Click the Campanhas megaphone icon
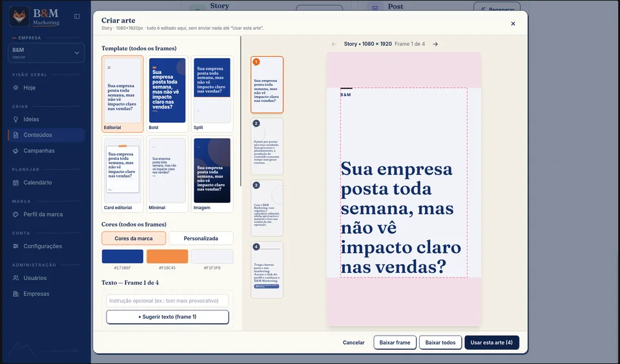Viewport: 620px width, 364px height. click(x=15, y=151)
